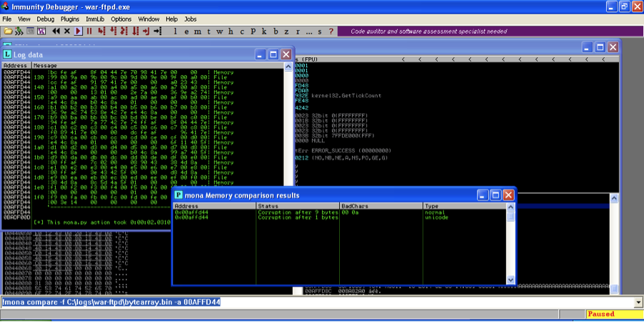Run the program with the play icon
The height and width of the screenshot is (322, 644).
79,31
